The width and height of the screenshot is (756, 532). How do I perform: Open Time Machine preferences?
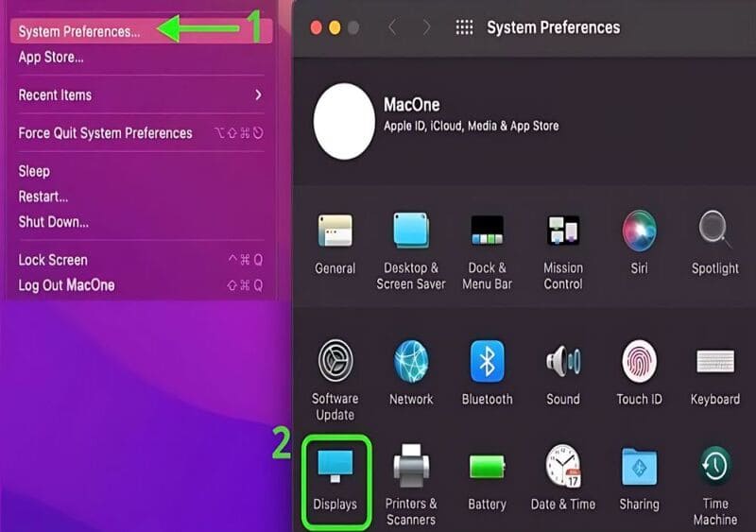(715, 485)
